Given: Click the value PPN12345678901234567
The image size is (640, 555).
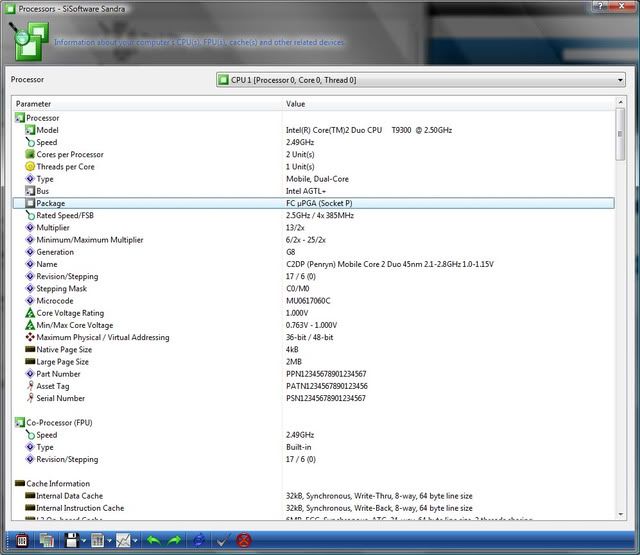Looking at the screenshot, I should coord(326,374).
